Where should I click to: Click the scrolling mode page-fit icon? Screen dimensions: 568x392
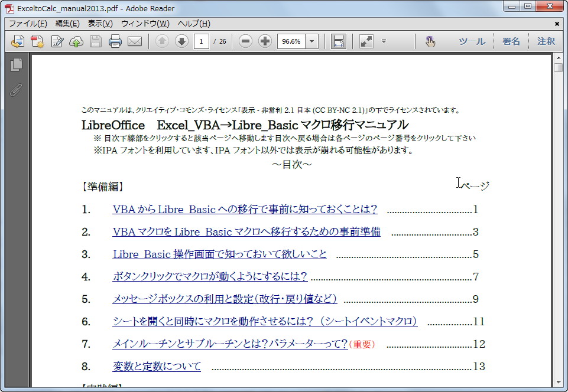[x=338, y=42]
